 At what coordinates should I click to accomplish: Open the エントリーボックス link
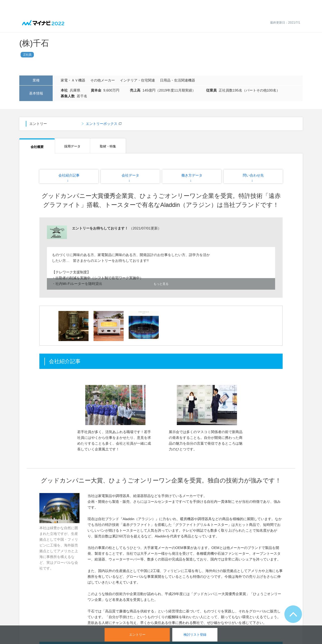[101, 124]
